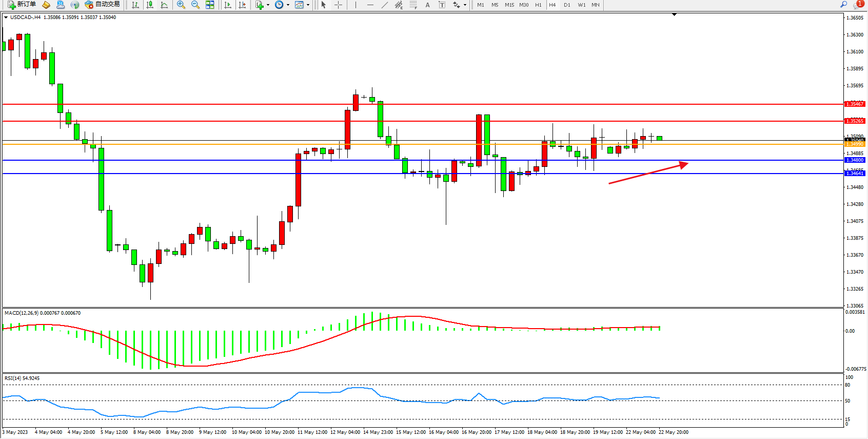Open the indicators list dropdown arrow
This screenshot has height=439, width=868.
click(x=268, y=5)
